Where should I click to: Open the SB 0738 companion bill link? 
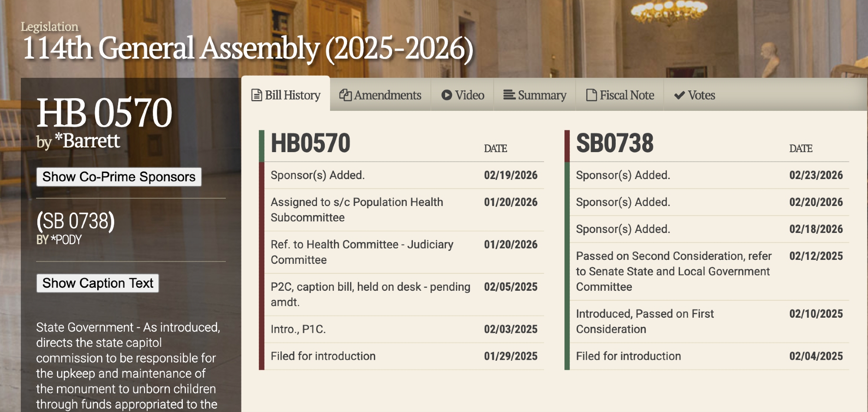click(x=76, y=221)
